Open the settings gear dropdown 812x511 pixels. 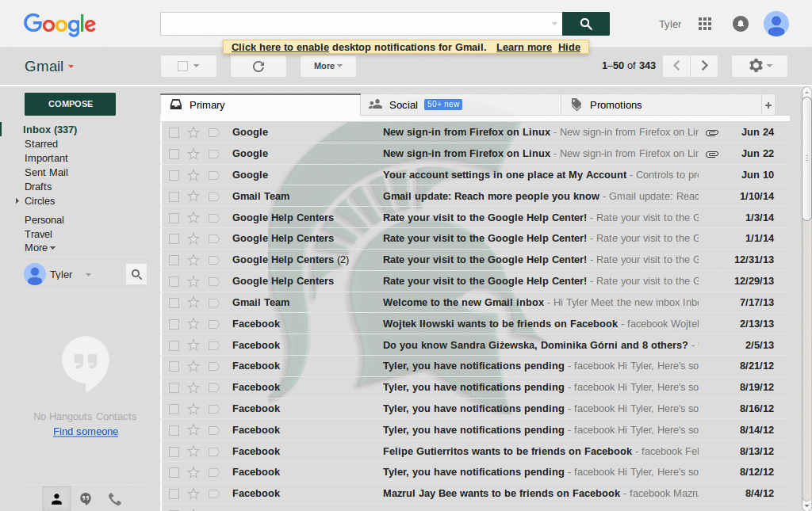(x=760, y=66)
